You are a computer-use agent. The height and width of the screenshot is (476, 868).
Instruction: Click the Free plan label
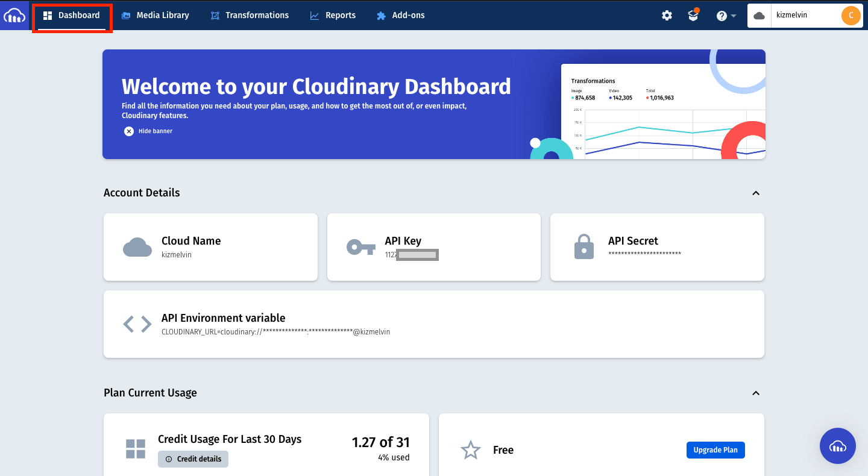click(x=503, y=450)
